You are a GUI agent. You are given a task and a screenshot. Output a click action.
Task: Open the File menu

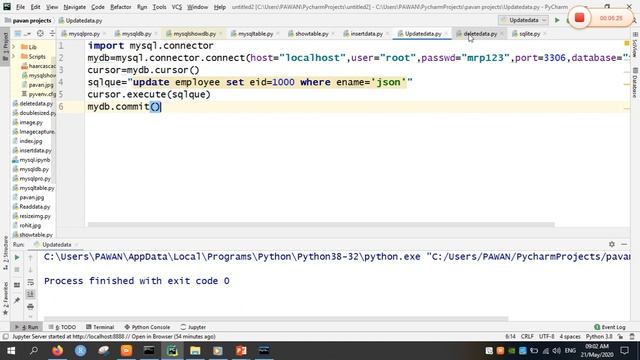(x=20, y=7)
